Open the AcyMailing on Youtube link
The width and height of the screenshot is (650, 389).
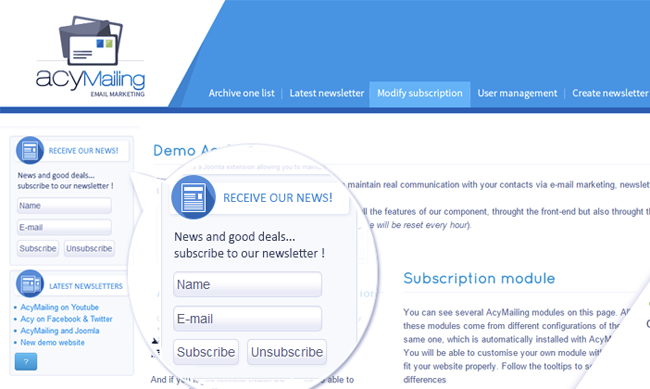click(x=59, y=307)
